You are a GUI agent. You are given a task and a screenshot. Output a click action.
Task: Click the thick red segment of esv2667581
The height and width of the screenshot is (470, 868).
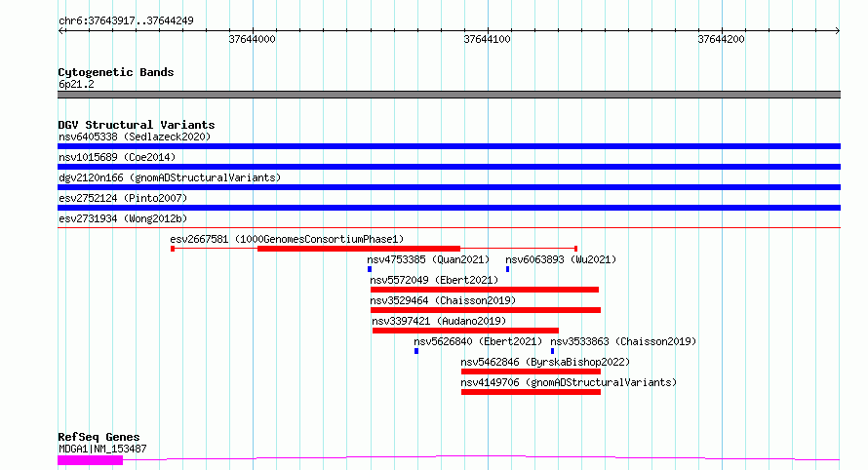[359, 249]
